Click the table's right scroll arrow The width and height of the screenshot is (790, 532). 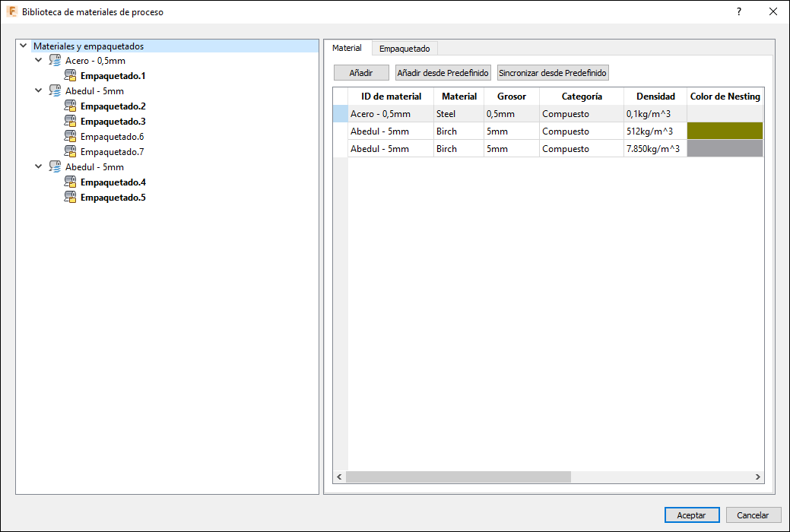click(758, 477)
